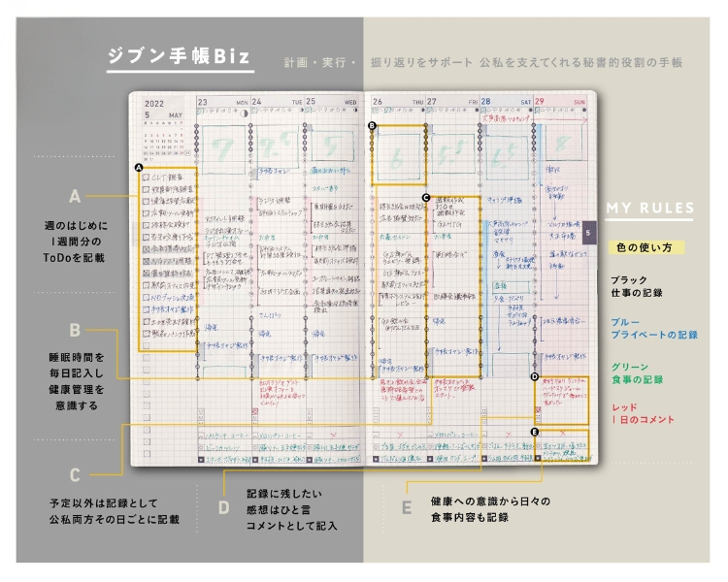Click the dark month index tab 5
This screenshot has height=582, width=728.
[x=588, y=233]
